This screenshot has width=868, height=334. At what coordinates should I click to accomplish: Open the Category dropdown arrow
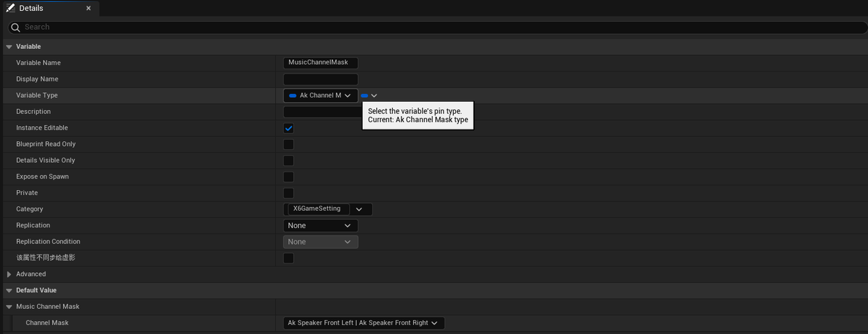(x=359, y=209)
